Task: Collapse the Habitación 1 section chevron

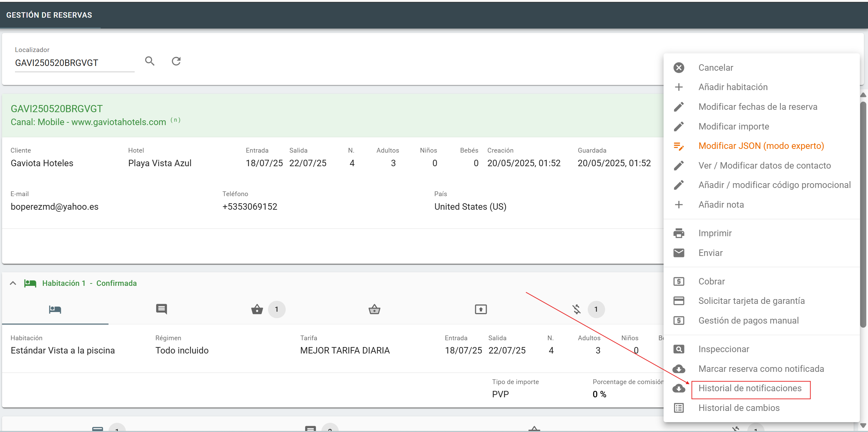Action: coord(13,283)
